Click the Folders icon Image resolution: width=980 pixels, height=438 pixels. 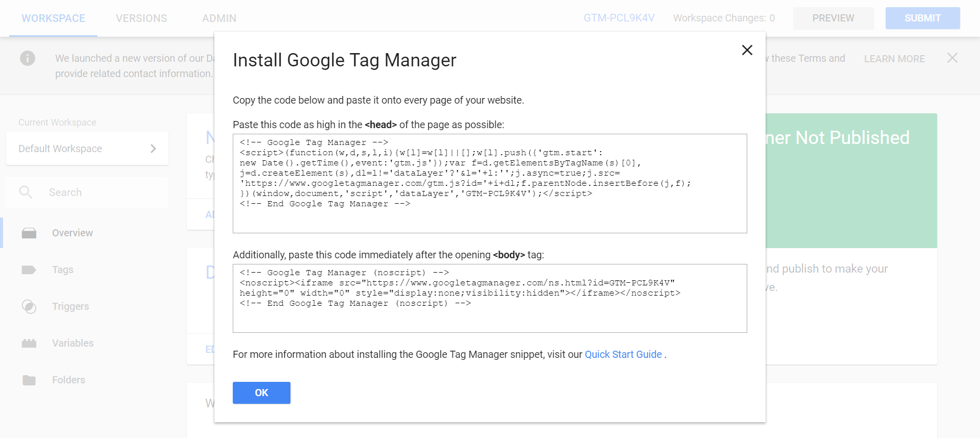pyautogui.click(x=29, y=380)
